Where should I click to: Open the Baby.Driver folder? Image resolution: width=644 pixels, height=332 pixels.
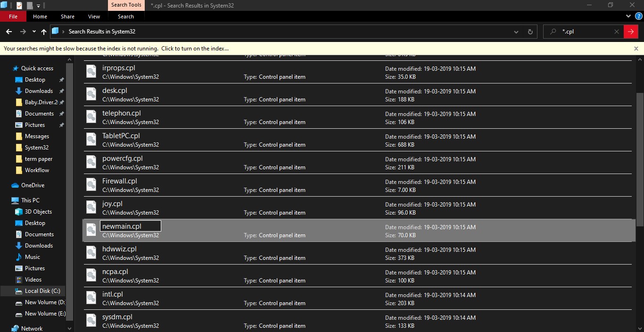point(41,102)
